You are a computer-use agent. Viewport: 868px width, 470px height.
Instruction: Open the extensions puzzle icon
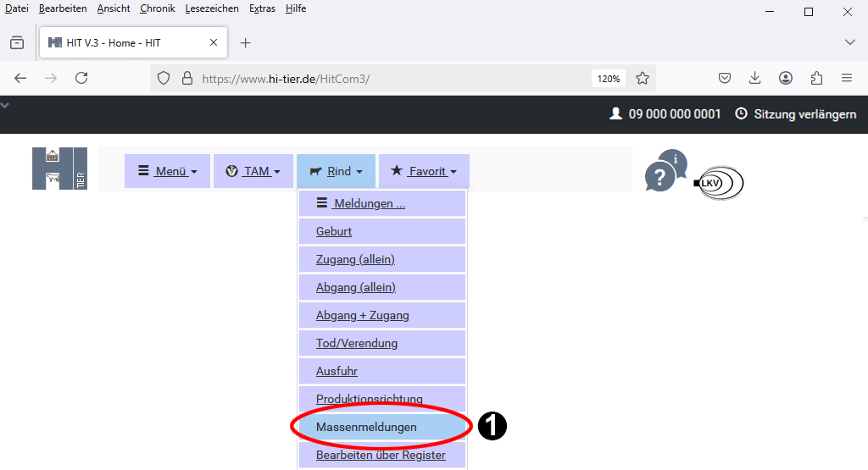pos(816,78)
